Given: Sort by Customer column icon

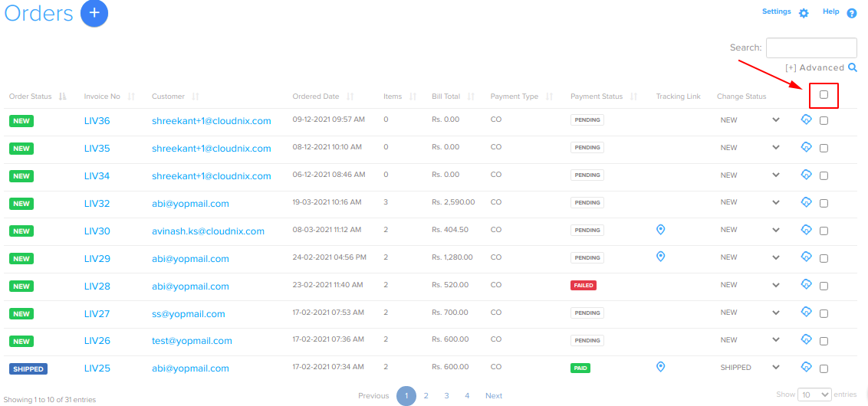Looking at the screenshot, I should 196,97.
